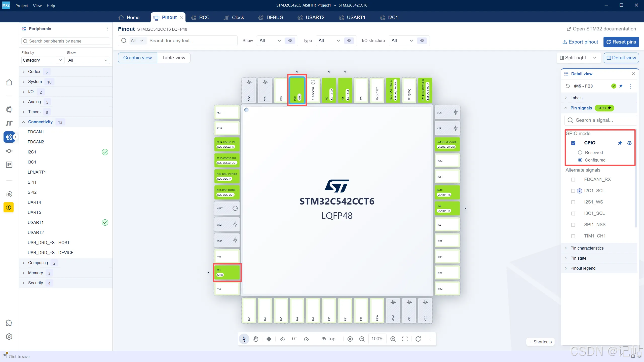The width and height of the screenshot is (644, 362).
Task: Expand Pin characteristics section
Action: pos(599,248)
